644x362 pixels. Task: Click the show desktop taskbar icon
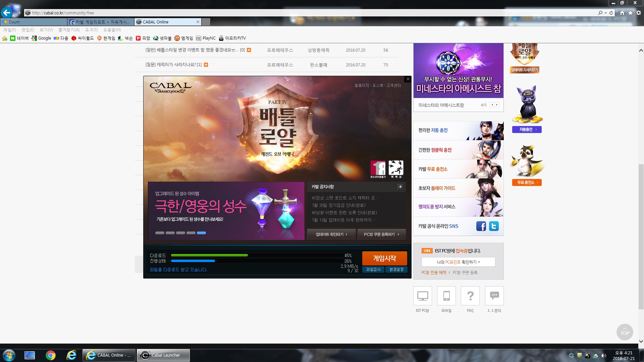[x=30, y=355]
